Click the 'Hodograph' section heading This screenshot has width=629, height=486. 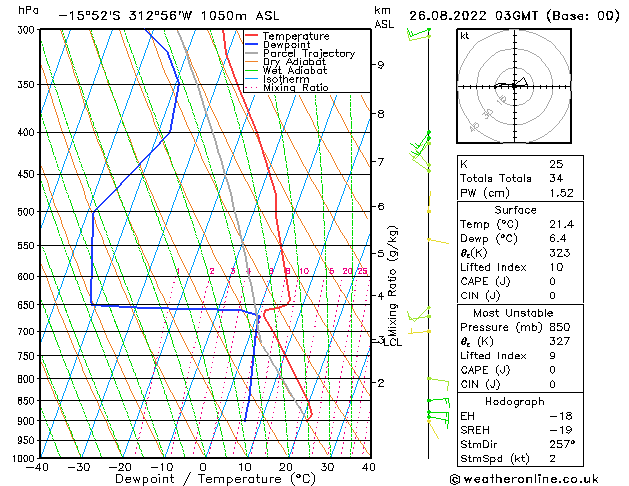(x=515, y=401)
